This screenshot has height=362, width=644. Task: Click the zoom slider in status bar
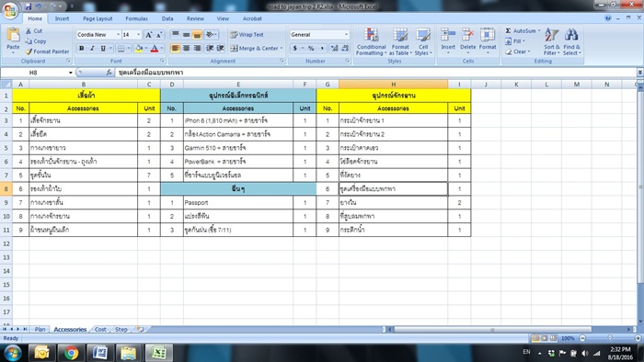point(610,338)
